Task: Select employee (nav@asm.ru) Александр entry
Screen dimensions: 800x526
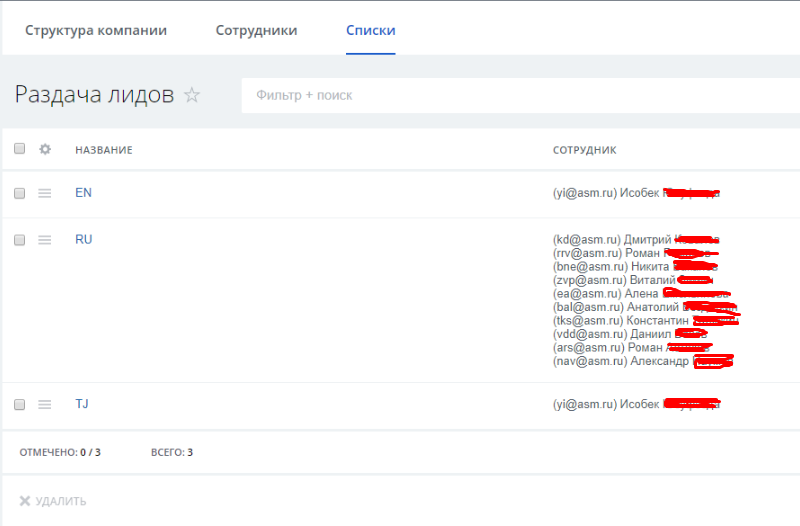Action: [x=643, y=361]
